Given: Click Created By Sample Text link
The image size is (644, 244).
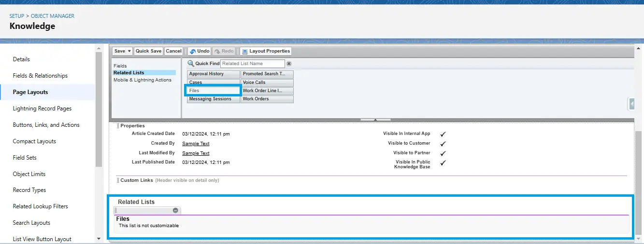Looking at the screenshot, I should click(196, 144).
